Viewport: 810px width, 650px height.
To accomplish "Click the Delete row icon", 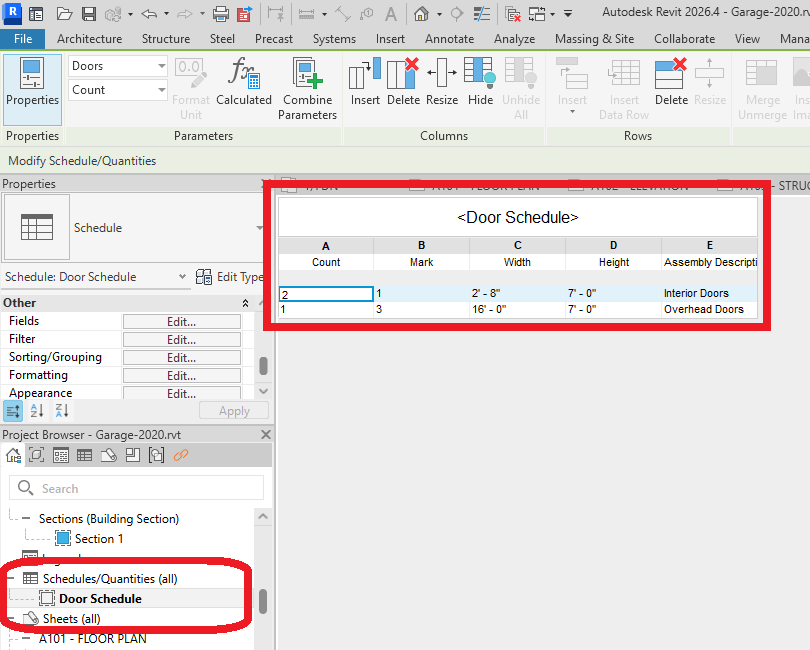I will [x=671, y=75].
